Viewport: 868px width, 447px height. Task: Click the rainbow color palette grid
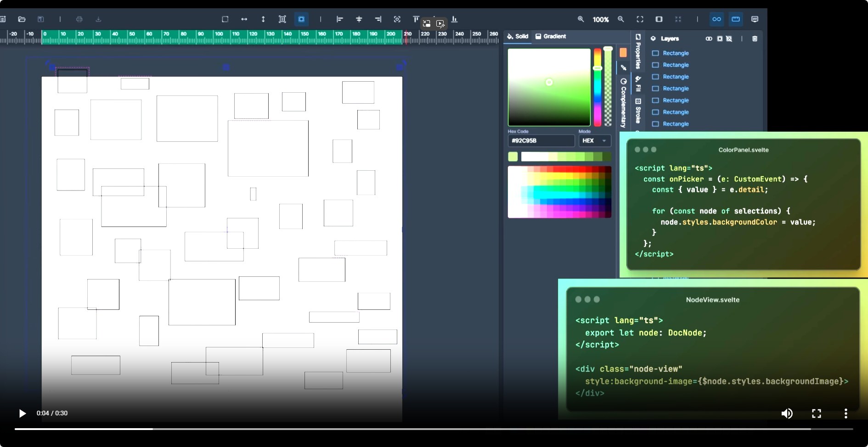(x=559, y=192)
